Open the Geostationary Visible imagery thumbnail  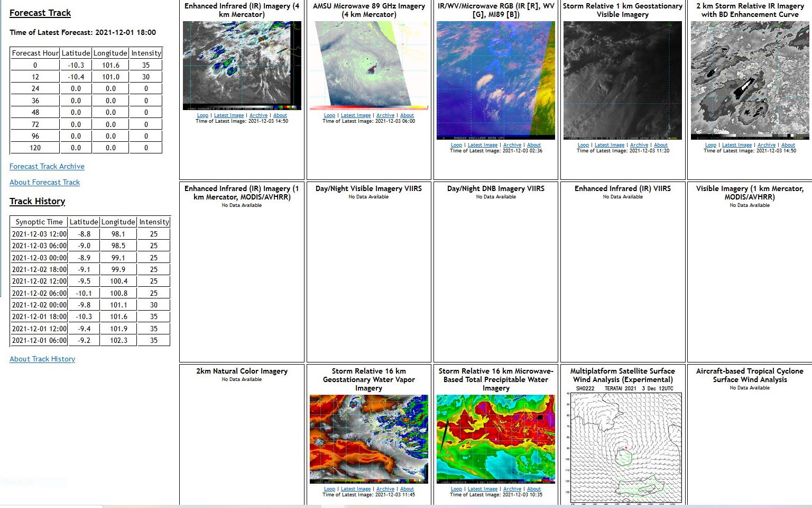click(623, 80)
